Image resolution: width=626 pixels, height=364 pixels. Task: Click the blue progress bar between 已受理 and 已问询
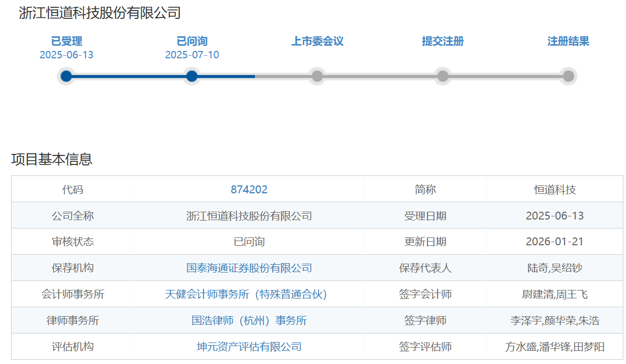coord(129,76)
